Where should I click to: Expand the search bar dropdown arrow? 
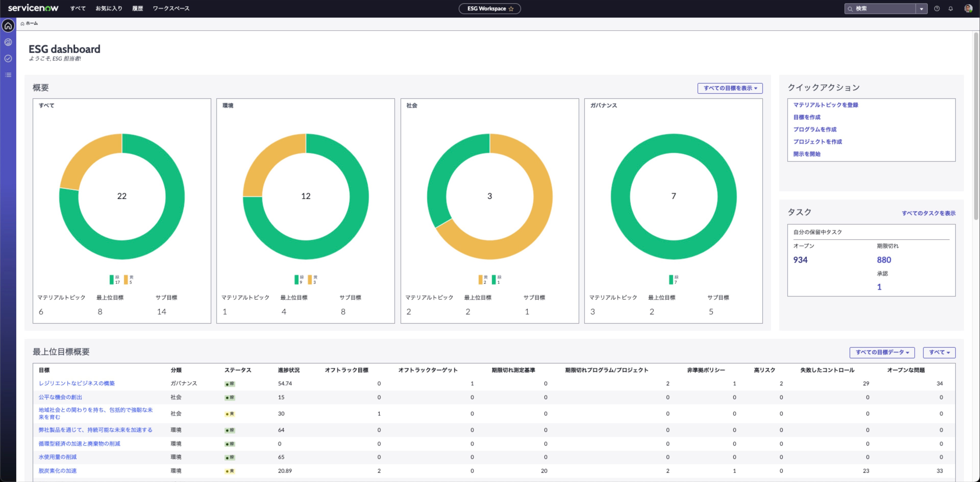(922, 8)
